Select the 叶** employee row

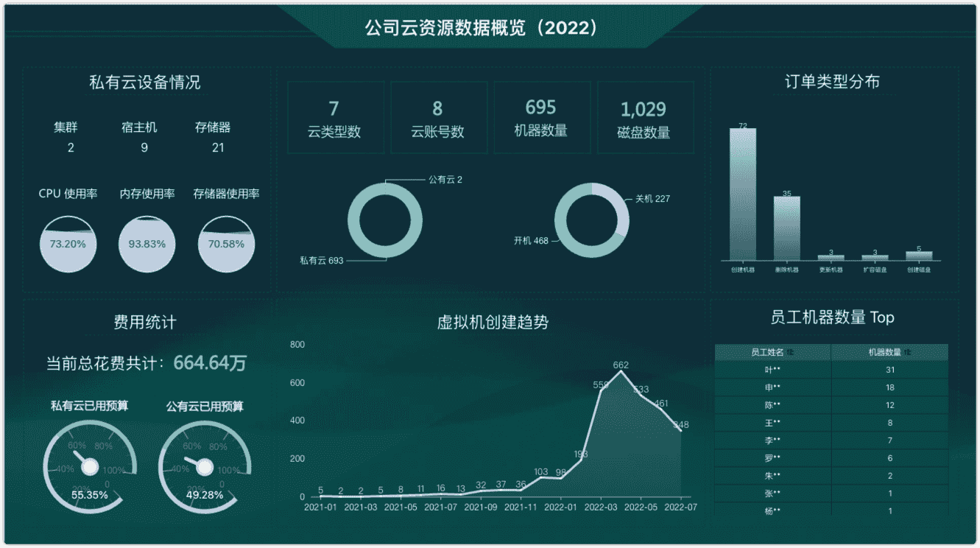coord(831,370)
